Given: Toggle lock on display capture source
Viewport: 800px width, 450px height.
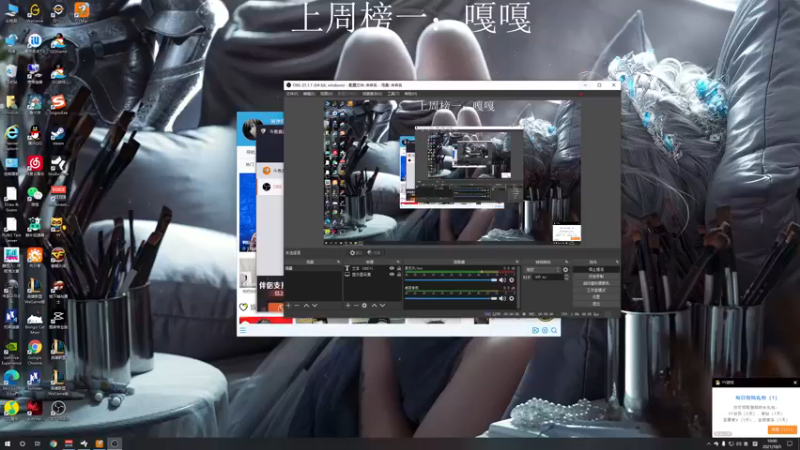Looking at the screenshot, I should (x=399, y=274).
